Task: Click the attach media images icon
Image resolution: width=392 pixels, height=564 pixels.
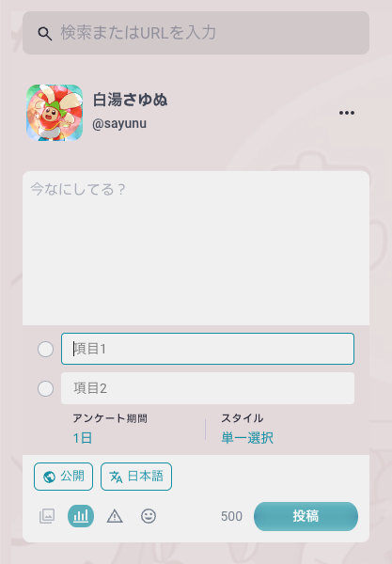Action: 47,516
